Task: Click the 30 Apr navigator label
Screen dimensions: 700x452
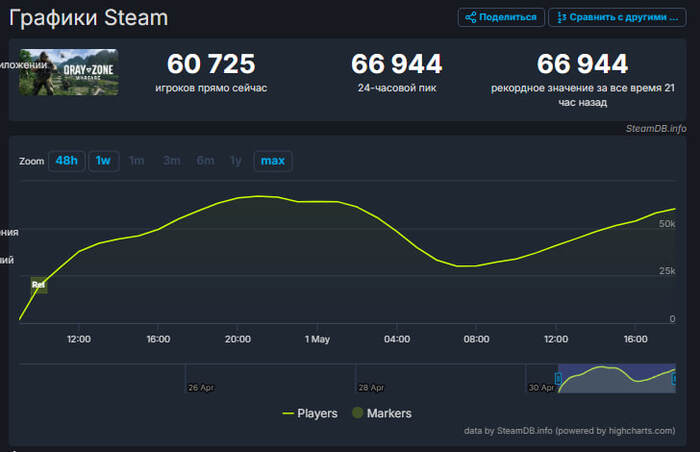Action: pyautogui.click(x=541, y=388)
